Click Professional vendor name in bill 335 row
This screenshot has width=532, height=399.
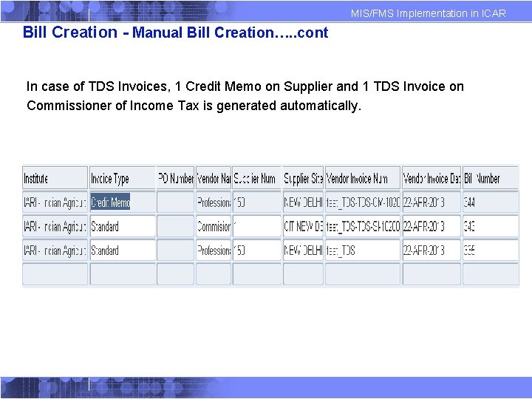coord(214,250)
